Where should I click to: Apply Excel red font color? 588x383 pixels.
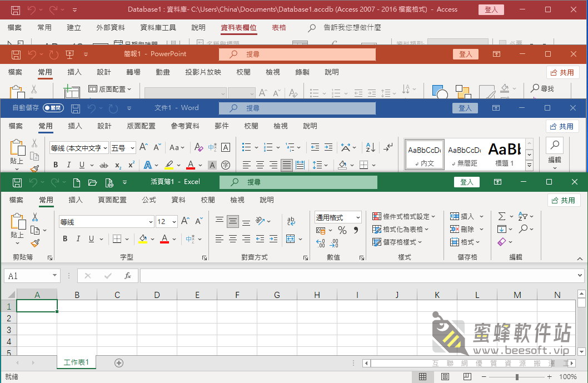pos(165,238)
